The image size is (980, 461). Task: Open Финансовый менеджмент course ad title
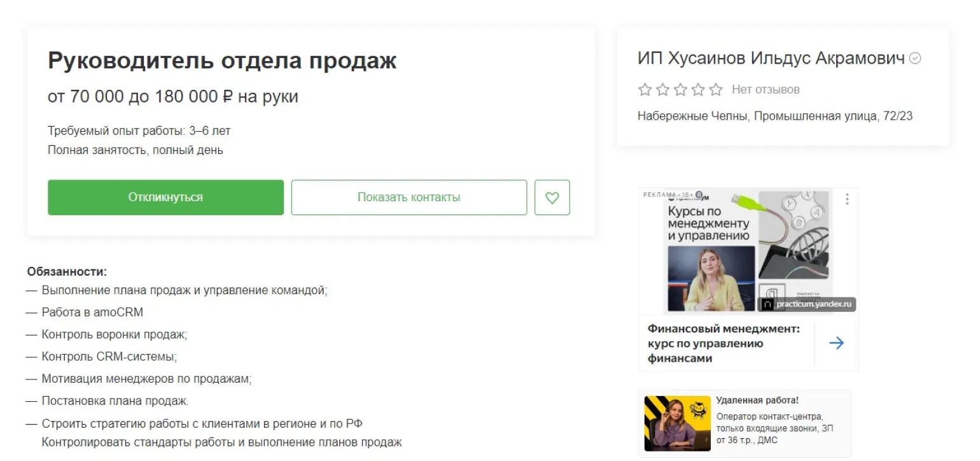tap(724, 343)
